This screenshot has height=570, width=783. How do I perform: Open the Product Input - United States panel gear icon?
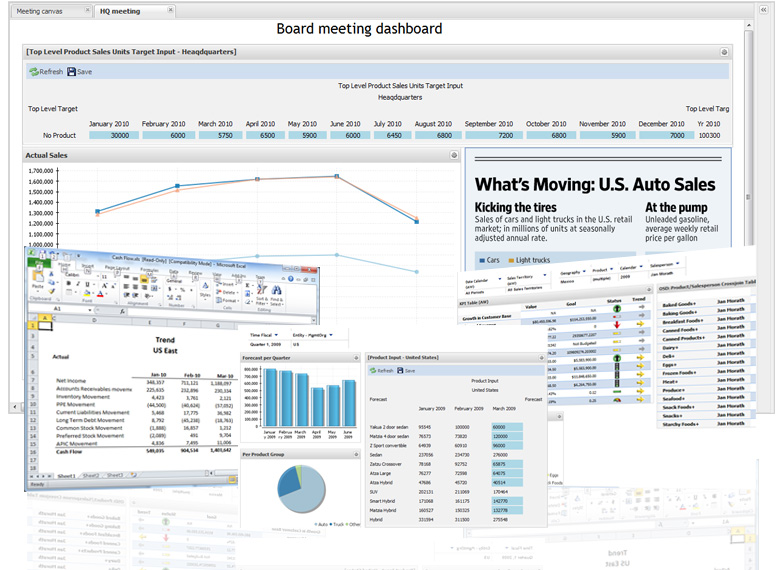coord(541,358)
